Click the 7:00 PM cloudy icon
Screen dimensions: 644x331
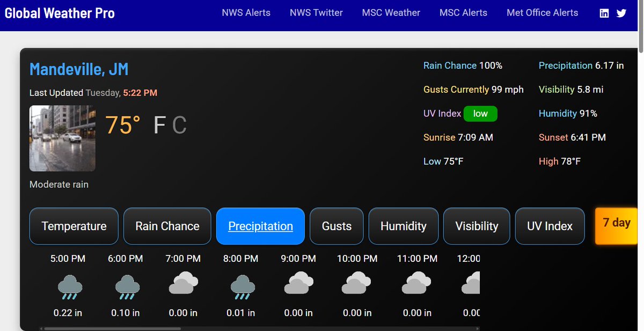point(184,283)
